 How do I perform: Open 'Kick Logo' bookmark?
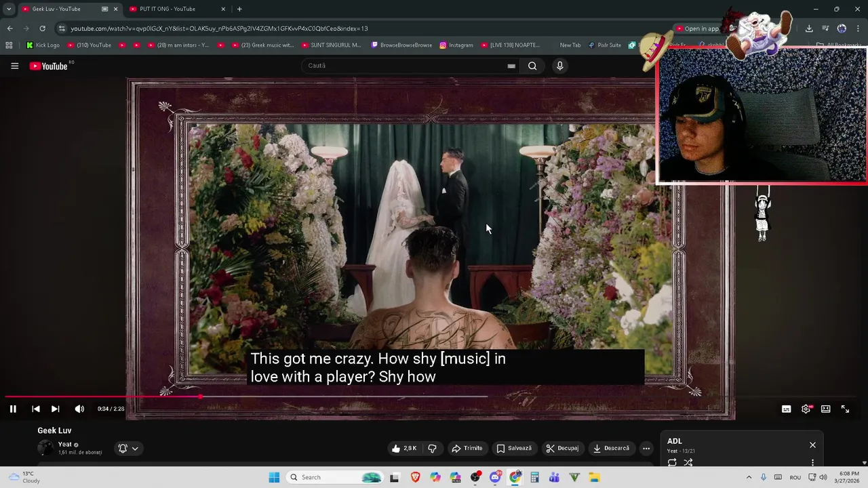tap(43, 45)
